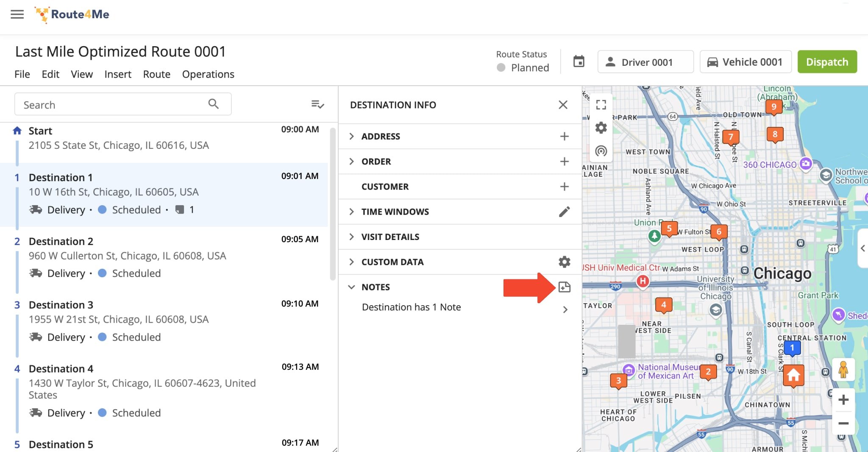Open the View menu

coord(82,74)
